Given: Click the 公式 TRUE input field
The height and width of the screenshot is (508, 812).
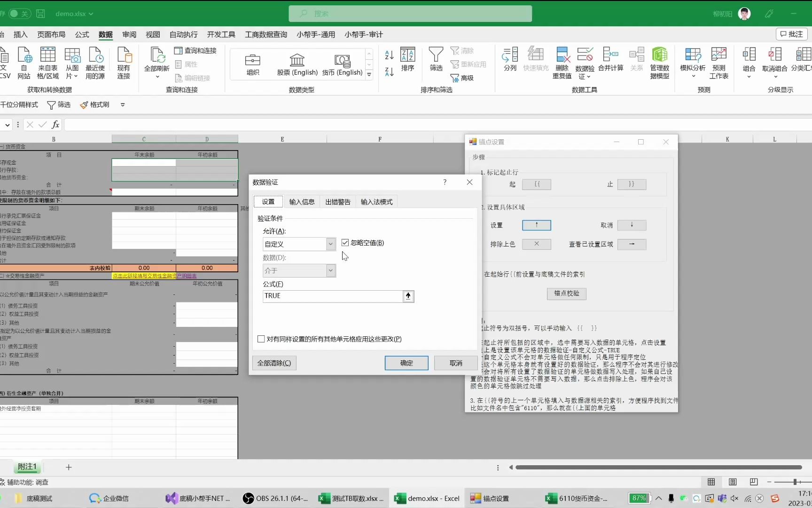Looking at the screenshot, I should [x=333, y=296].
